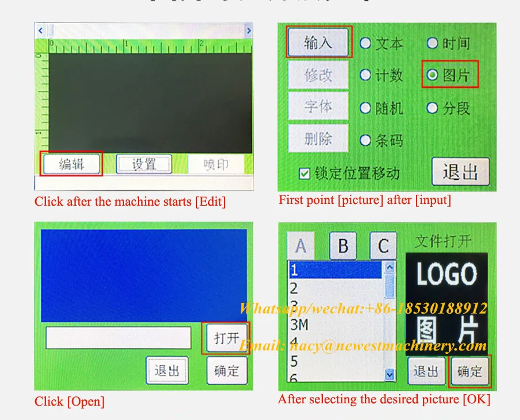Click the empty filename field beside 打开

point(118,337)
